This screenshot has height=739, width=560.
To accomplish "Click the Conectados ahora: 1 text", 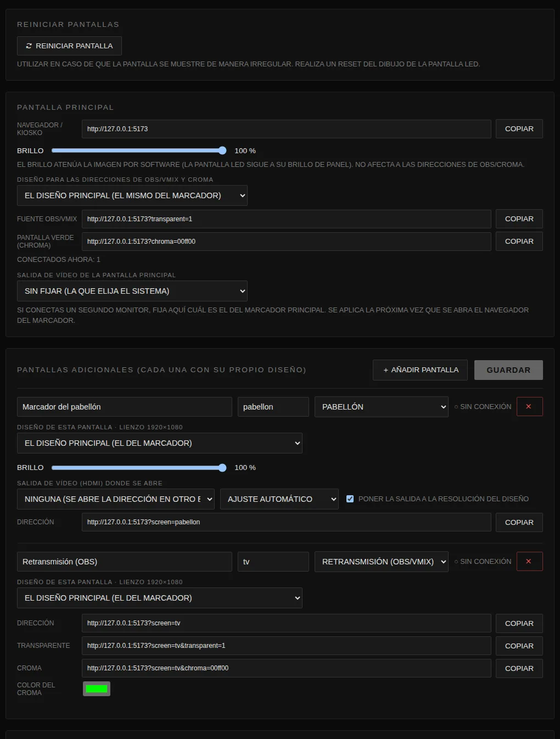I will coord(59,260).
